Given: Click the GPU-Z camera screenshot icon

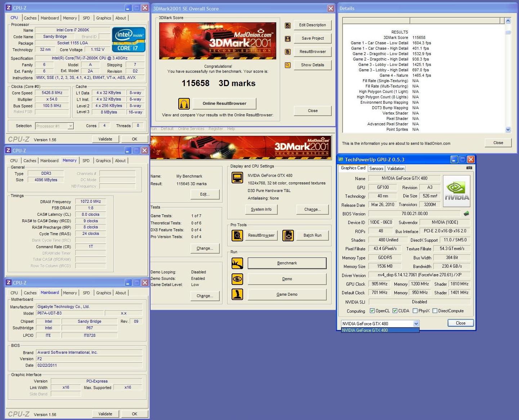Looking at the screenshot, I should (x=469, y=168).
